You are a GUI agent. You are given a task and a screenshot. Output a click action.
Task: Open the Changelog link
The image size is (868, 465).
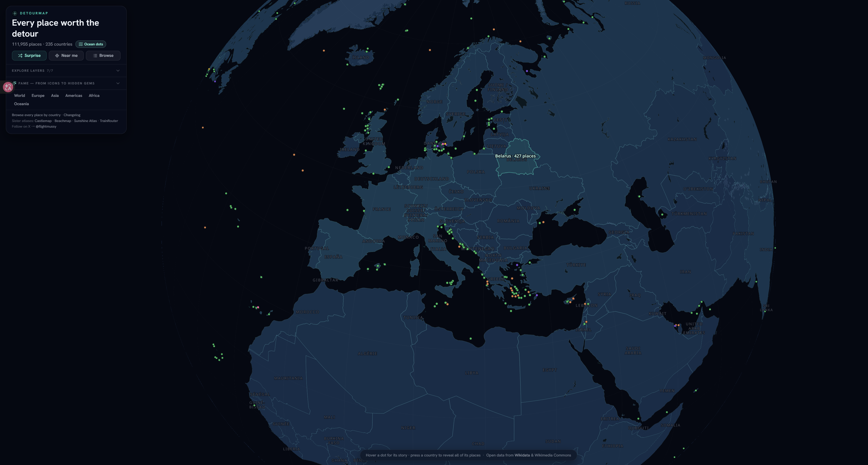(72, 115)
